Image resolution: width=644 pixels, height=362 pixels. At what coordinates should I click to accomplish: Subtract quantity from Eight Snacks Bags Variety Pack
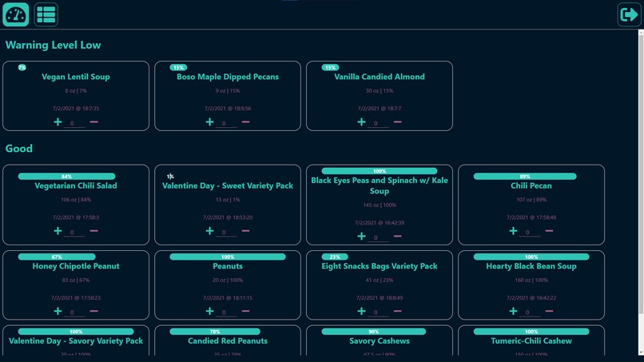(398, 312)
